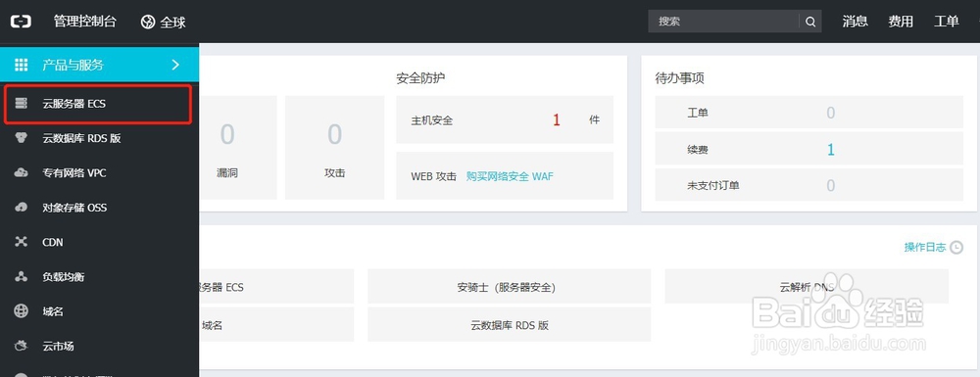Open the 工单 to-do row

(x=808, y=113)
